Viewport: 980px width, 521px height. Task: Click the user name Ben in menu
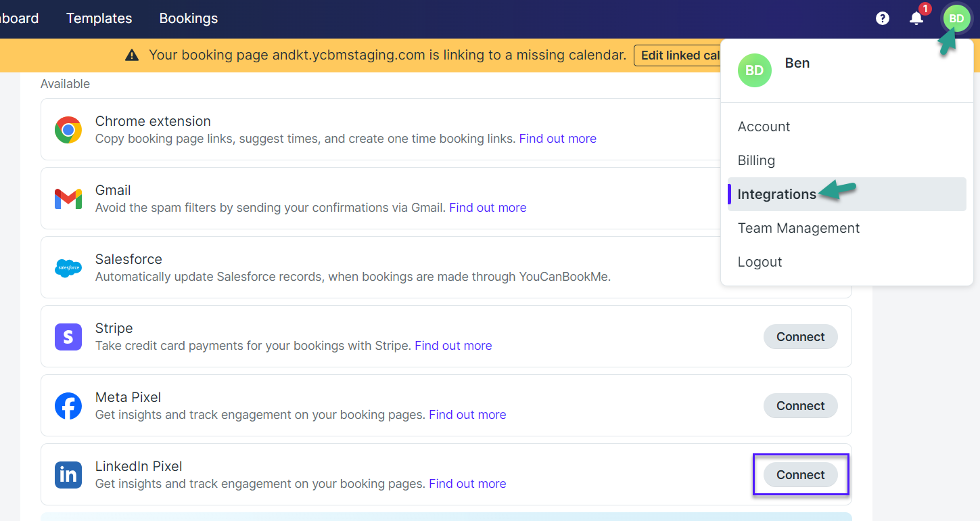click(797, 63)
